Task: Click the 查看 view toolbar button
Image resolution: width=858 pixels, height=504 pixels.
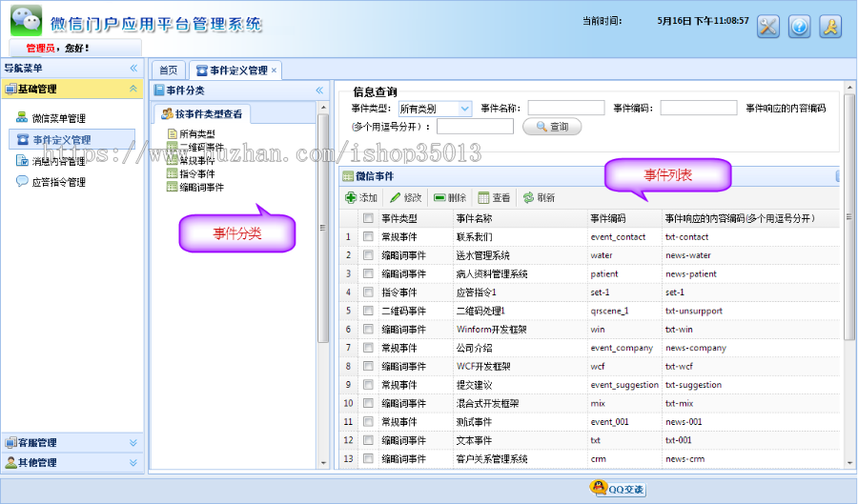Action: [x=494, y=197]
